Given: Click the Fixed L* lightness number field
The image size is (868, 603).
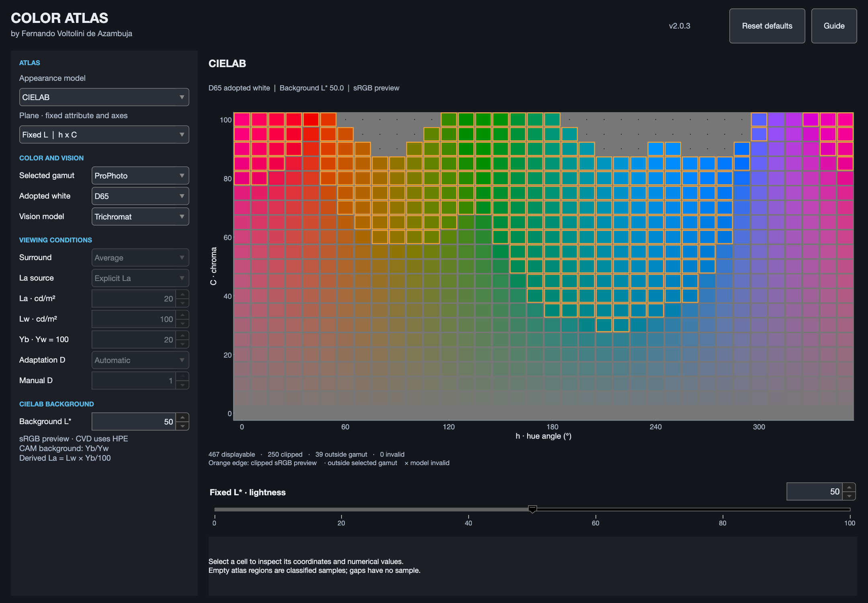Looking at the screenshot, I should [815, 492].
